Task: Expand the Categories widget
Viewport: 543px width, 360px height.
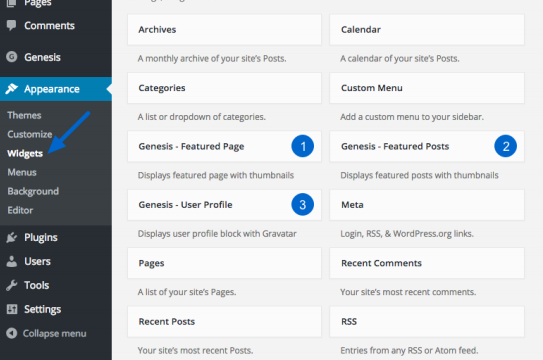Action: point(224,88)
